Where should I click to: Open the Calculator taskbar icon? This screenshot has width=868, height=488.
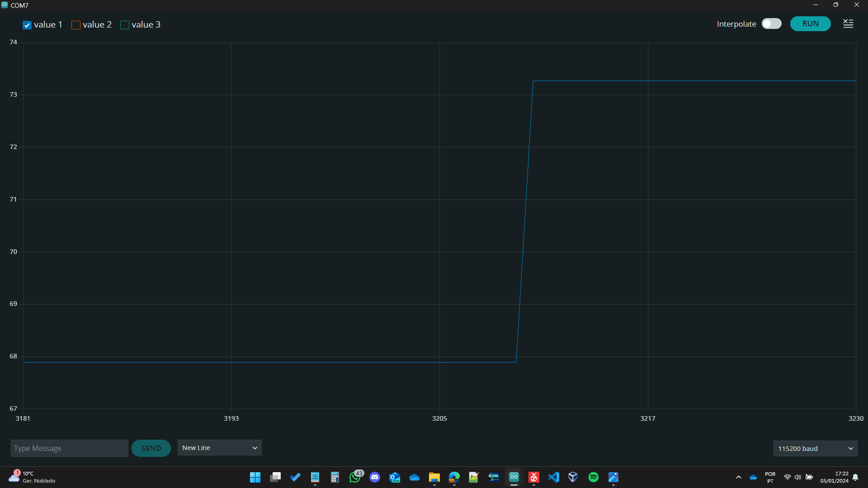pos(335,477)
